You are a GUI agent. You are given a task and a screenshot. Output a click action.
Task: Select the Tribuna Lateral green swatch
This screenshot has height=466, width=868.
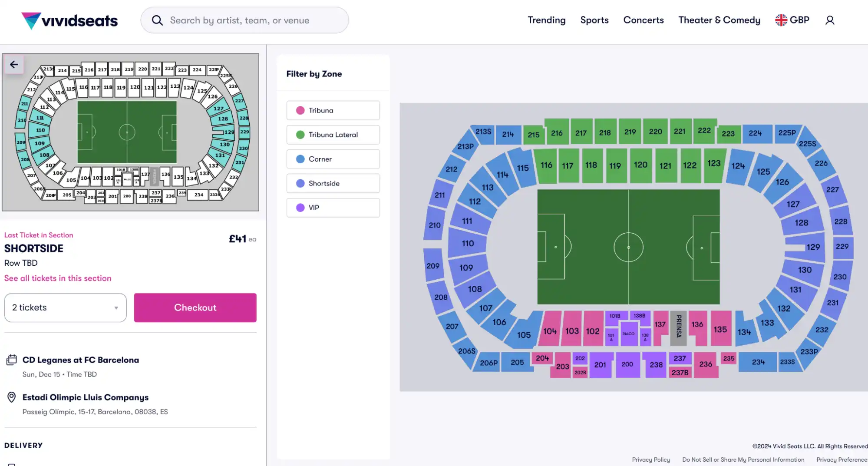(x=300, y=135)
